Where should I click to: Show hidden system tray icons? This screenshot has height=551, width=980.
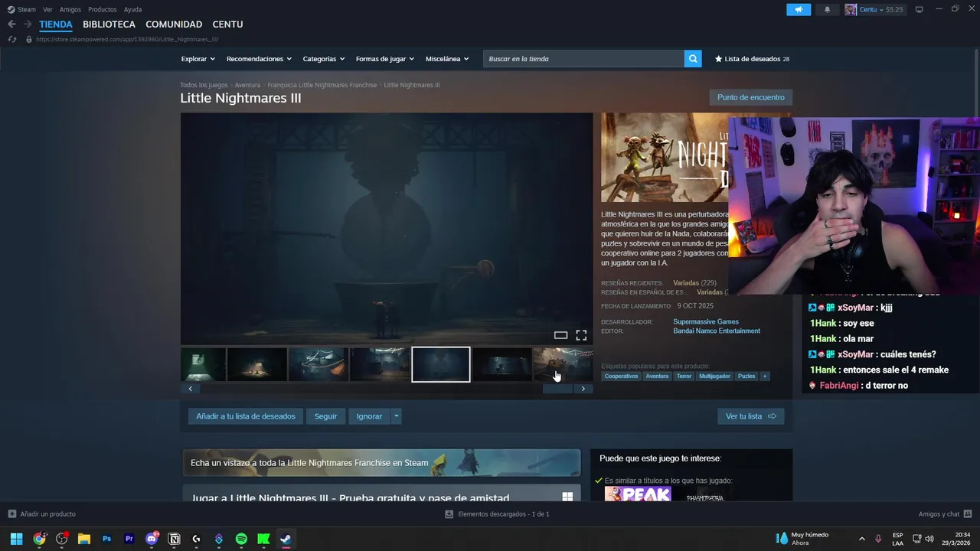pyautogui.click(x=861, y=539)
